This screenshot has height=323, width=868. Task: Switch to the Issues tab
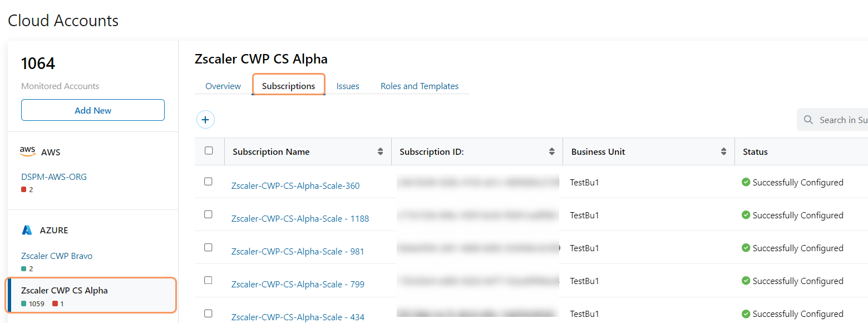coord(348,86)
